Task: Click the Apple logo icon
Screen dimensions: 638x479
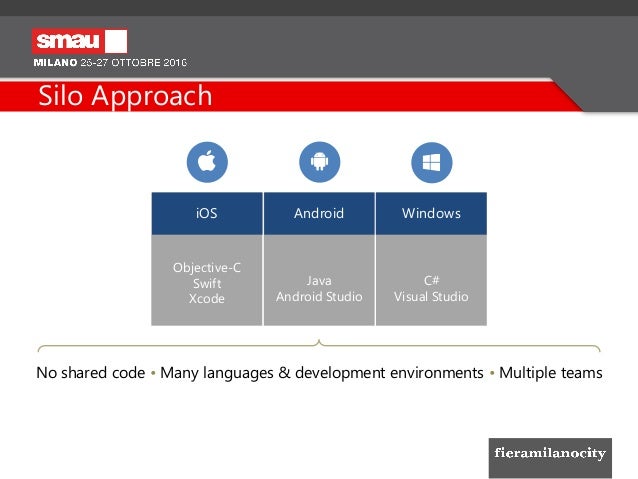Action: tap(207, 162)
